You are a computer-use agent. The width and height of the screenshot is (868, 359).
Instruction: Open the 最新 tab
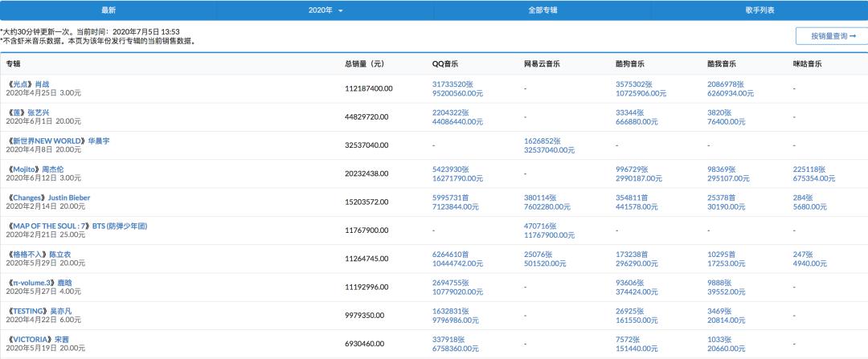coord(108,10)
